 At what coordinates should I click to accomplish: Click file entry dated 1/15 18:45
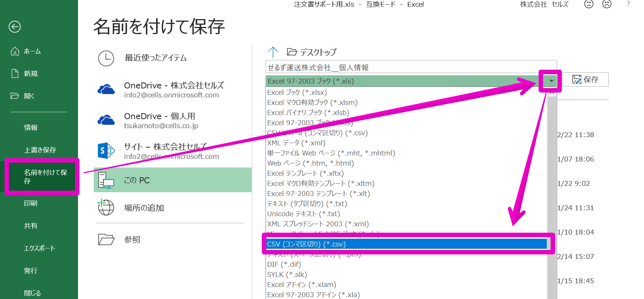576,281
